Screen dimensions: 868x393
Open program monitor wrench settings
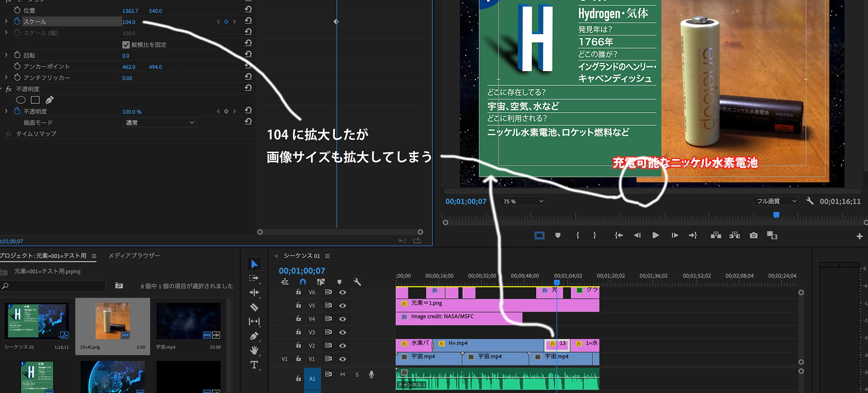pos(809,201)
